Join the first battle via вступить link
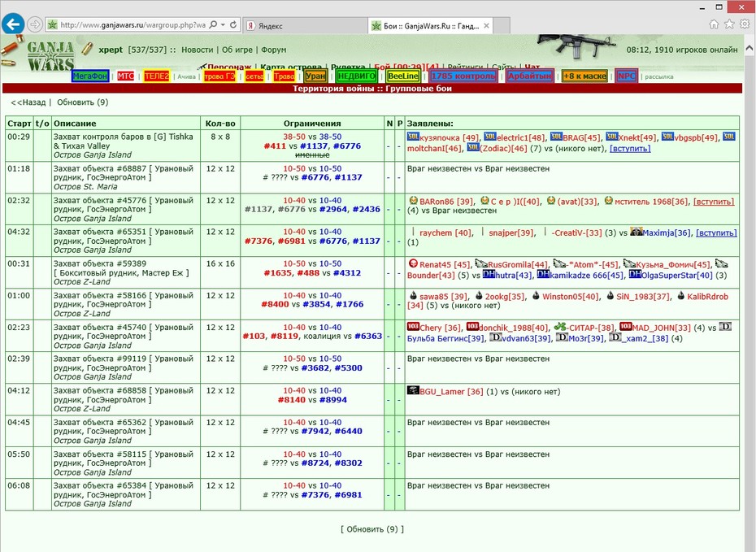 (630, 149)
